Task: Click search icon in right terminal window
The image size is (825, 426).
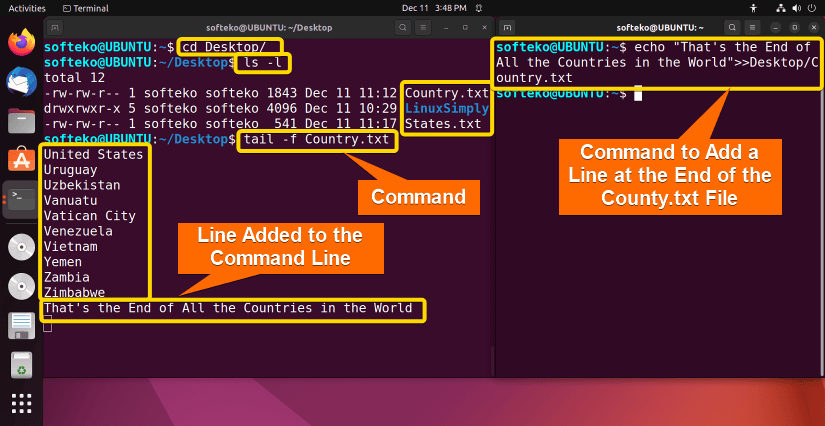Action: point(732,27)
